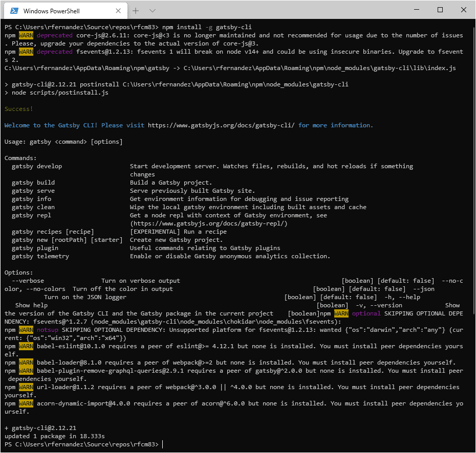
Task: Click the 'Options:' heading
Action: point(18,273)
